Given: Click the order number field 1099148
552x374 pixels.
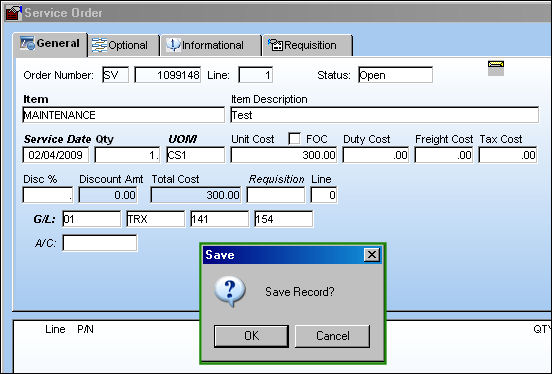Looking at the screenshot, I should [x=168, y=75].
